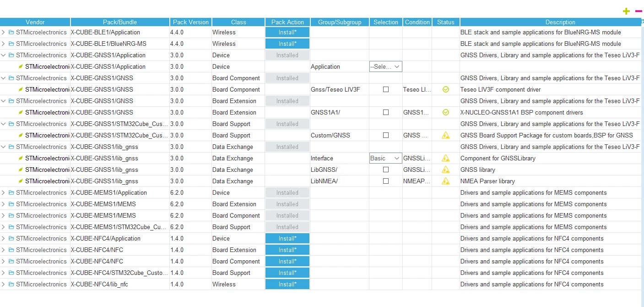Image resolution: width=644 pixels, height=307 pixels.
Task: Collapse X-CUBE-GNSS1/GNSS Board Extension row
Action: tap(4, 101)
